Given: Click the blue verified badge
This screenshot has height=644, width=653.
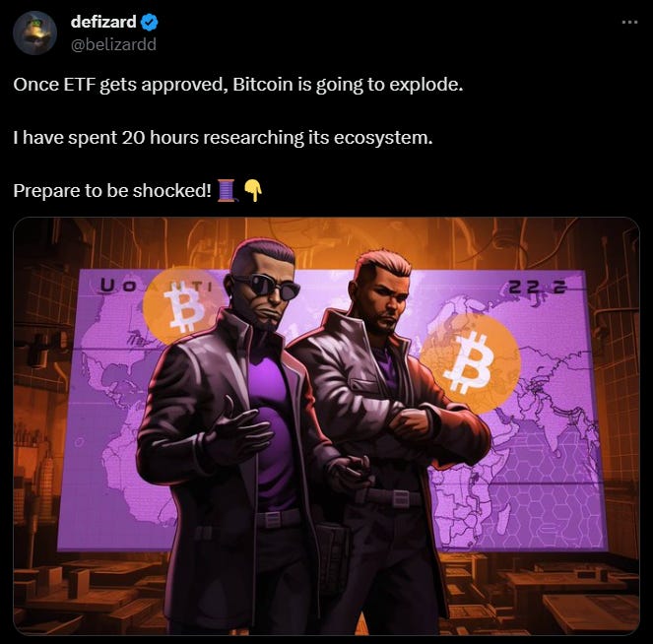Looking at the screenshot, I should pyautogui.click(x=149, y=22).
